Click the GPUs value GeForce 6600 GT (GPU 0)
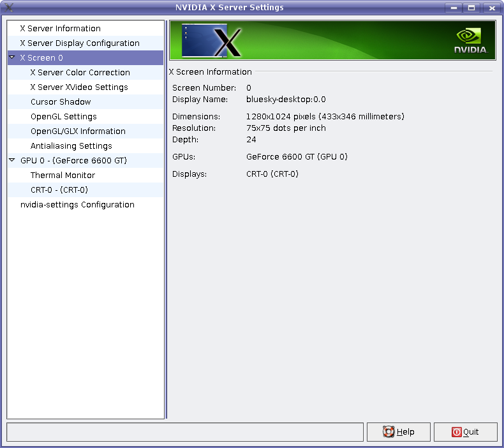This screenshot has width=504, height=448. [297, 156]
